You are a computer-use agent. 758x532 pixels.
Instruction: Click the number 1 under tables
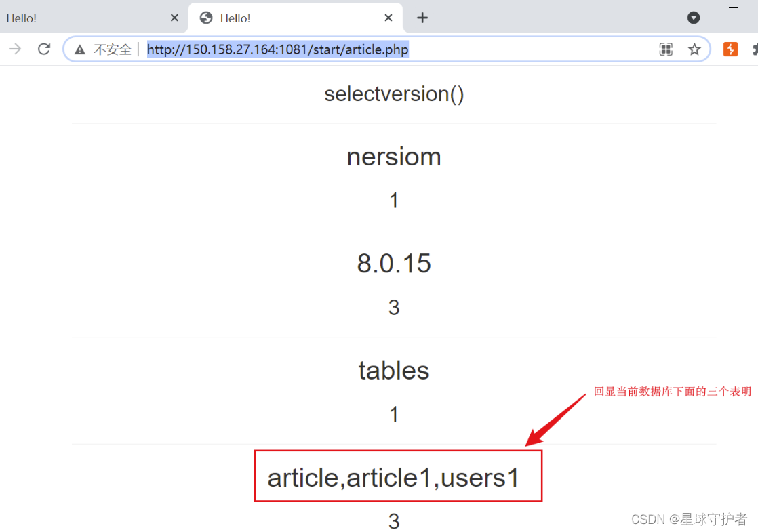point(394,415)
